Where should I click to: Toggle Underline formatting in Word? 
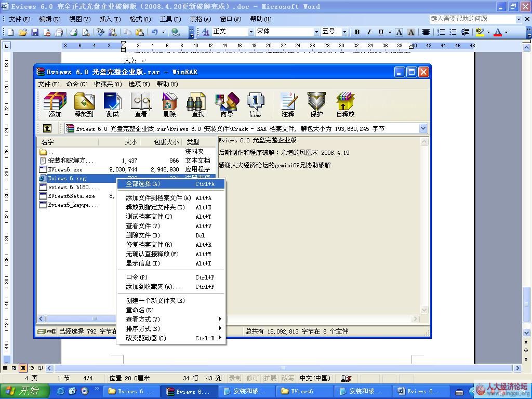381,32
